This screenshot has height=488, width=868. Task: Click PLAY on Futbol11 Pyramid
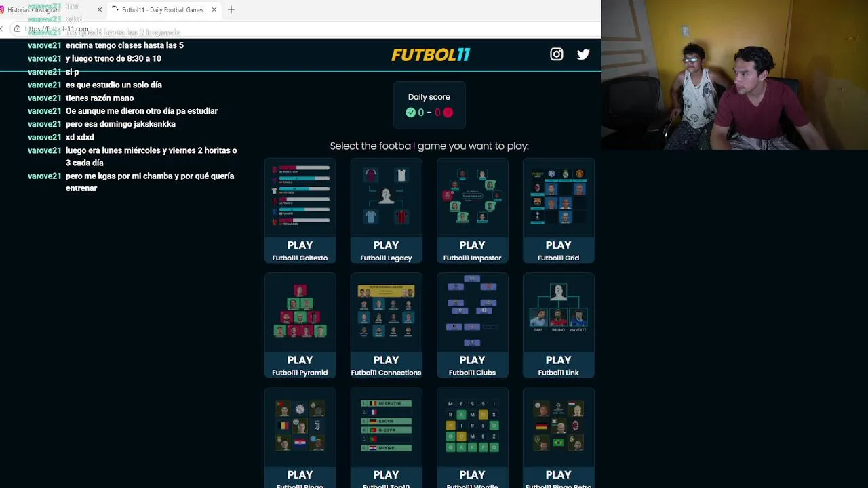pyautogui.click(x=300, y=360)
